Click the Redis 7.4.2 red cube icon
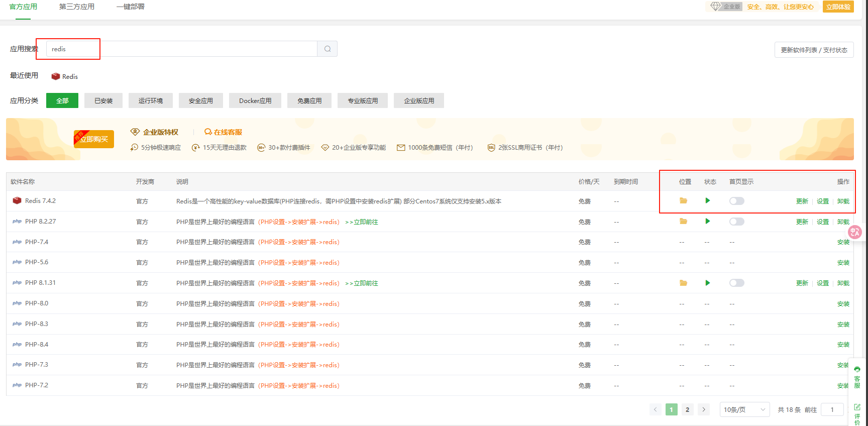Screen dimensions: 868x426 (x=17, y=200)
